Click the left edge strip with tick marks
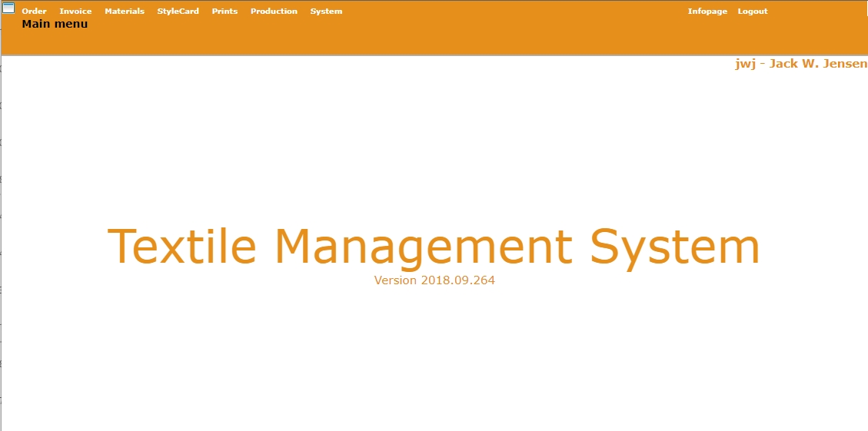The height and width of the screenshot is (431, 868). [1, 230]
